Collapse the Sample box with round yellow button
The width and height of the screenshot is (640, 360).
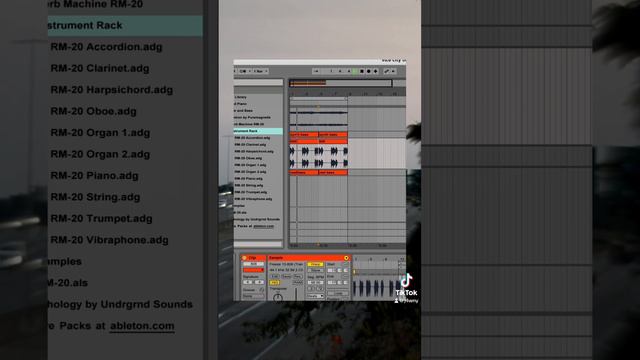click(x=346, y=258)
